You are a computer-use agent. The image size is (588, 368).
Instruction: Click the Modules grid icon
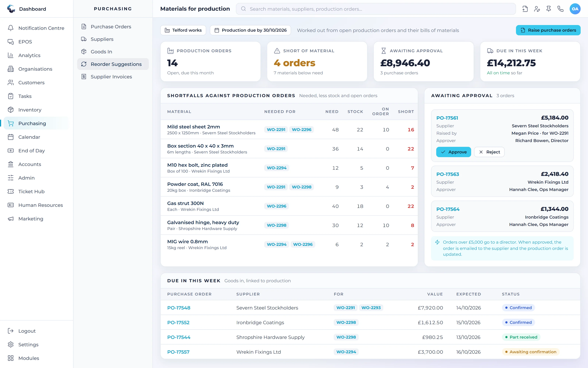[11, 358]
